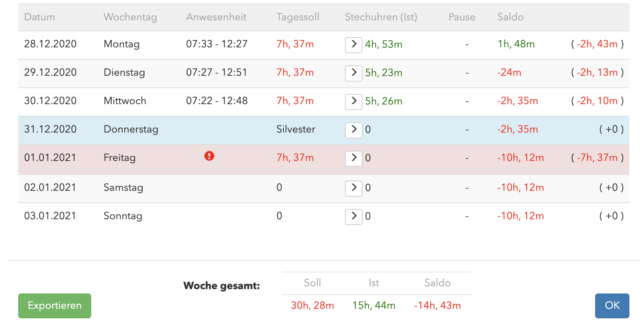
Task: Select the highlighted 31.12.2020 Donnerstag row
Action: (x=324, y=130)
